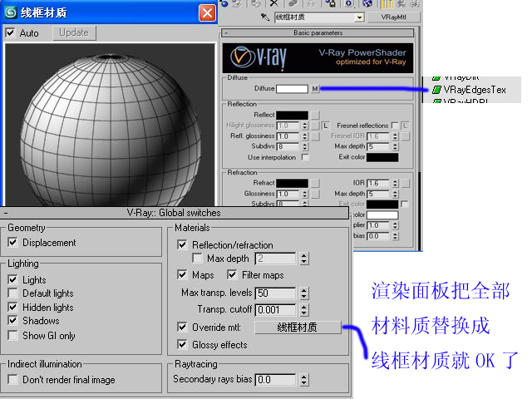Enable the Default lights checkbox
The image size is (532, 399).
pyautogui.click(x=13, y=293)
